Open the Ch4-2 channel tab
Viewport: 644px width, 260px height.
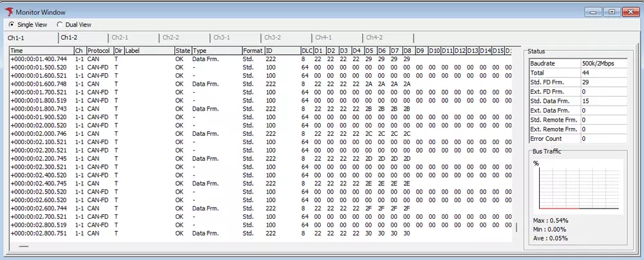pos(374,38)
